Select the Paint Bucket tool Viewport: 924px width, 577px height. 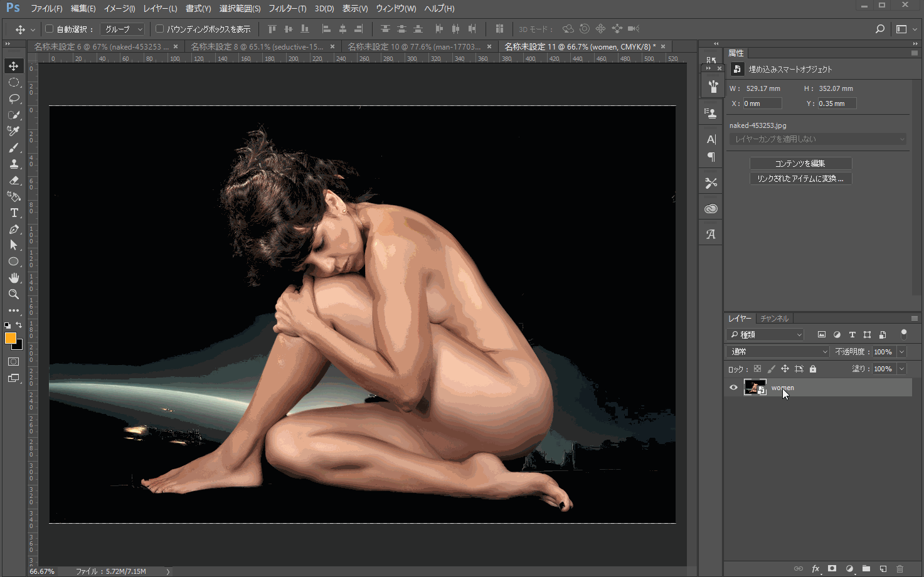[x=14, y=196]
